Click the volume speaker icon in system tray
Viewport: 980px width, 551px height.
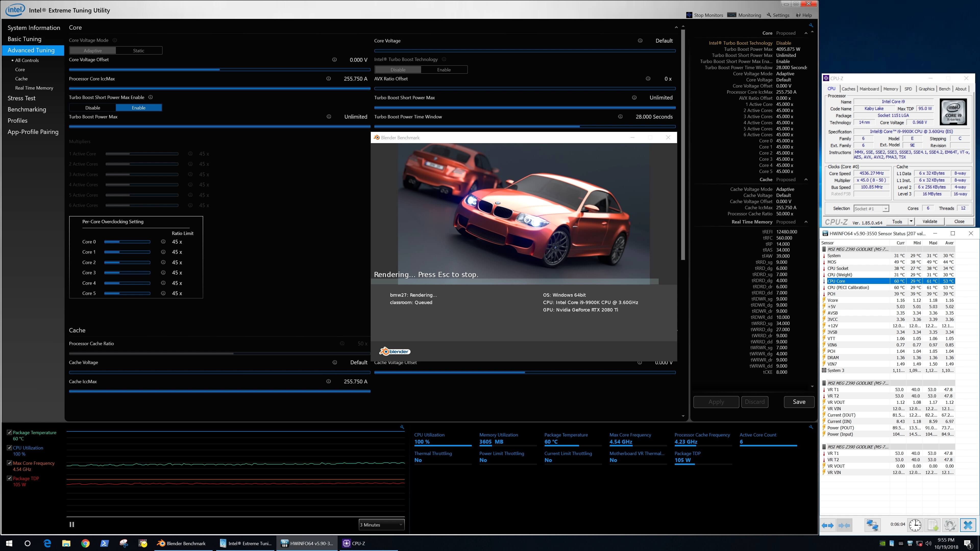pos(928,543)
